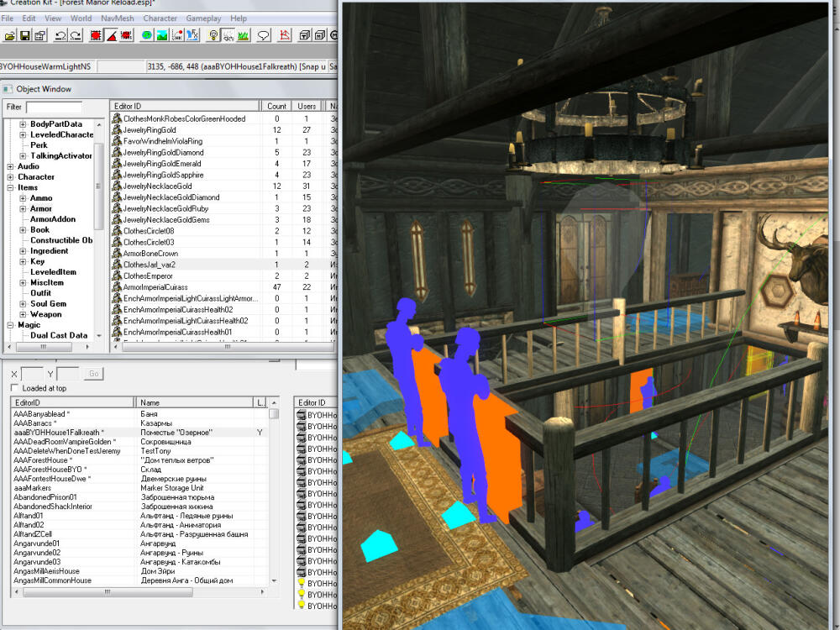
Task: Click the first BYOH object icon in cell list
Action: pos(301,415)
